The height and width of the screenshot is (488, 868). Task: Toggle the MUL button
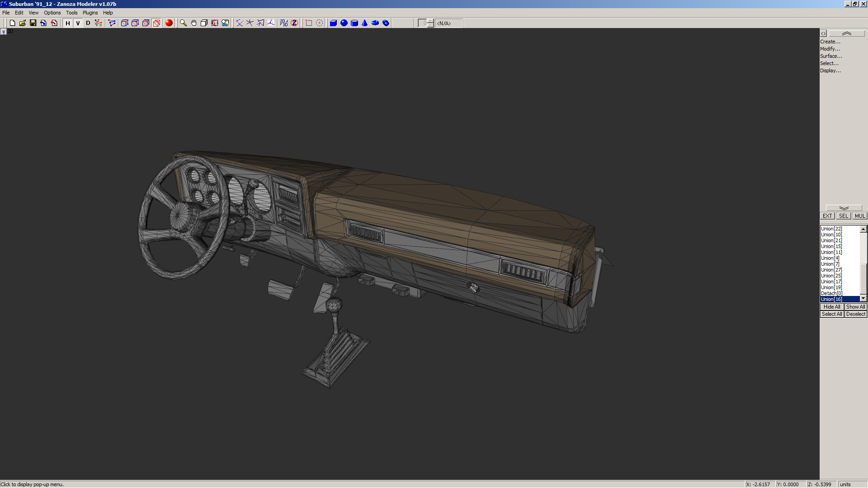click(x=860, y=216)
